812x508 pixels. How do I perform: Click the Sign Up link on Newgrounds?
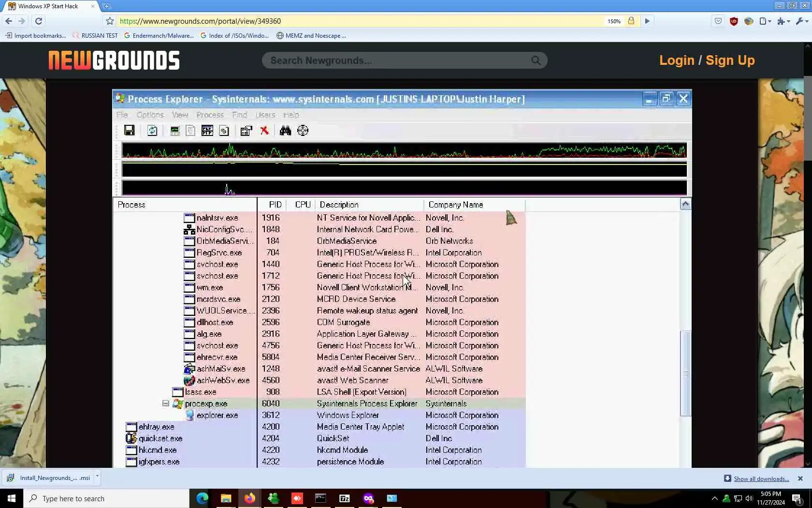click(x=730, y=60)
